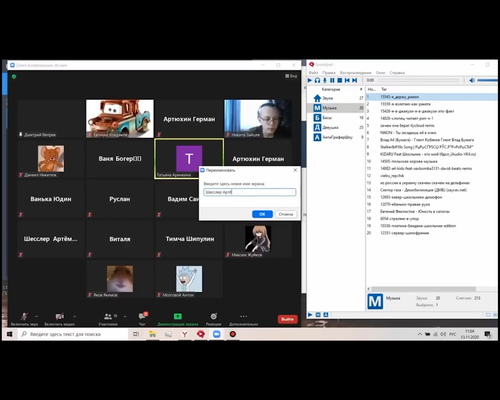This screenshot has width=500, height=400.
Task: Click Никита Зайцев video thumbnail
Action: [258, 119]
